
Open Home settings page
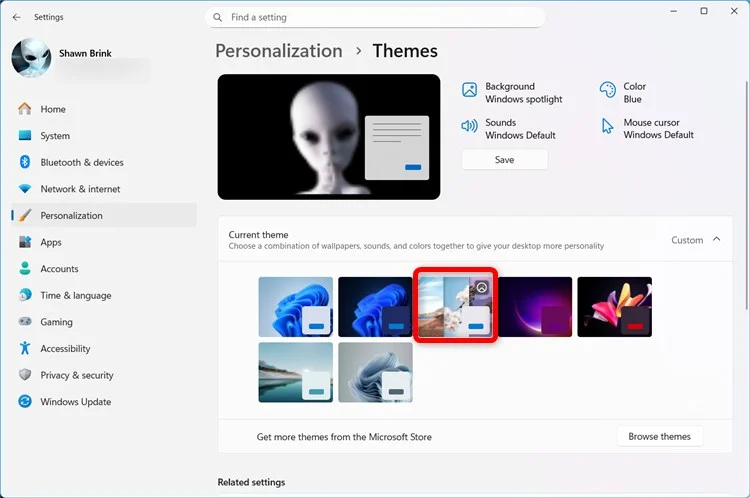(104, 109)
